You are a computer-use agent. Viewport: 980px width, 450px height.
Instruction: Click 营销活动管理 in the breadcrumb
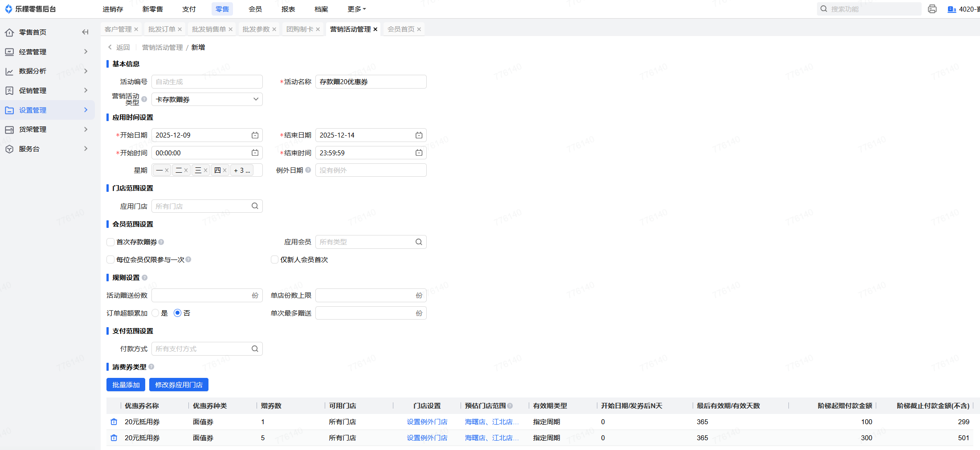tap(162, 47)
